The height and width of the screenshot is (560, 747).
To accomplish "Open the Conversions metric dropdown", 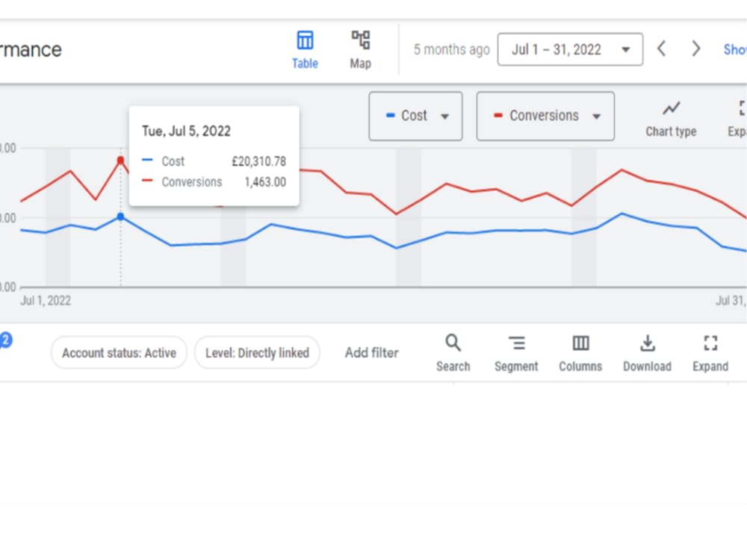I will point(545,116).
